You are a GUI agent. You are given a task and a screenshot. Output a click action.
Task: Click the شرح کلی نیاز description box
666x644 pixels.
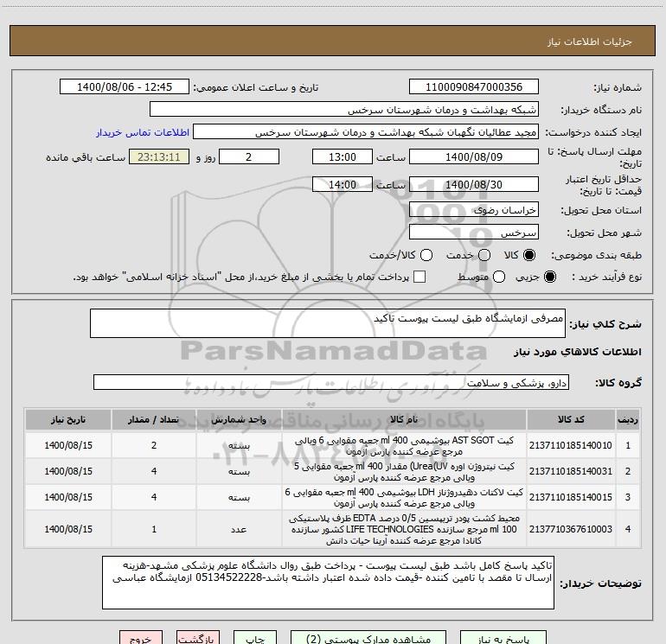328,323
